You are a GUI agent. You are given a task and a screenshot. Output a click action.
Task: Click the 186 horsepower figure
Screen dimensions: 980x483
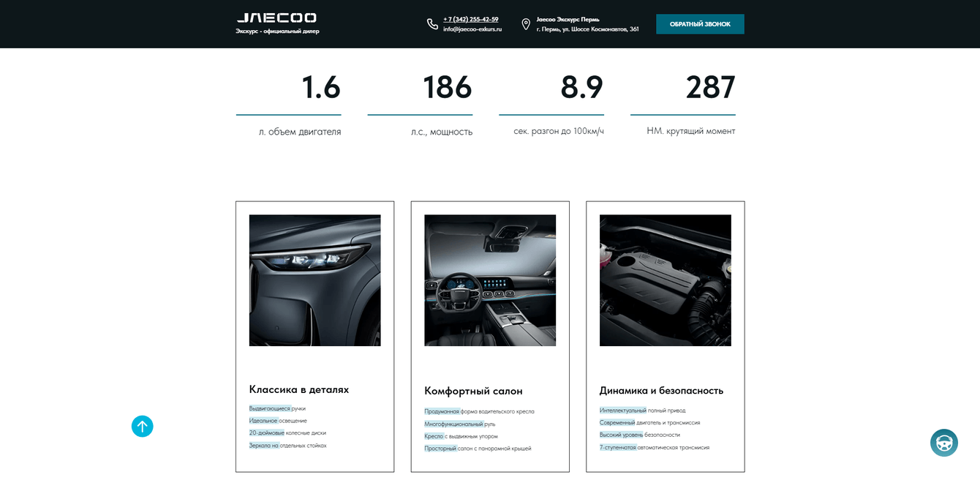coord(448,88)
